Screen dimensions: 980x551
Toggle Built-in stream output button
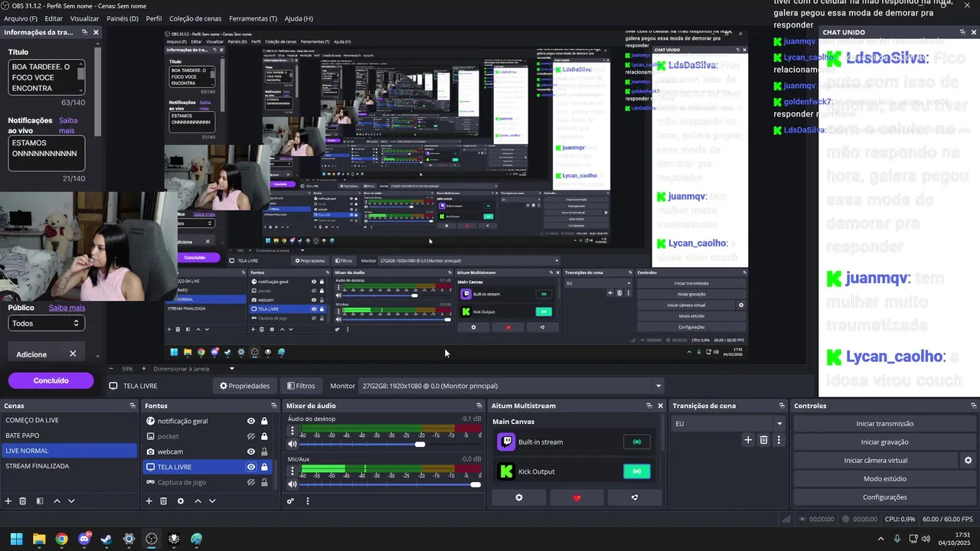636,442
